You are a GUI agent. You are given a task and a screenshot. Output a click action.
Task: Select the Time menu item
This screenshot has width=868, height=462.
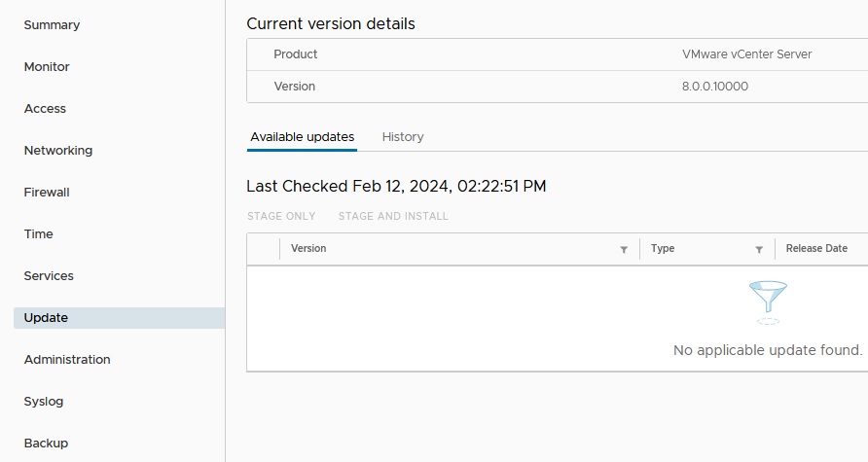click(x=39, y=234)
